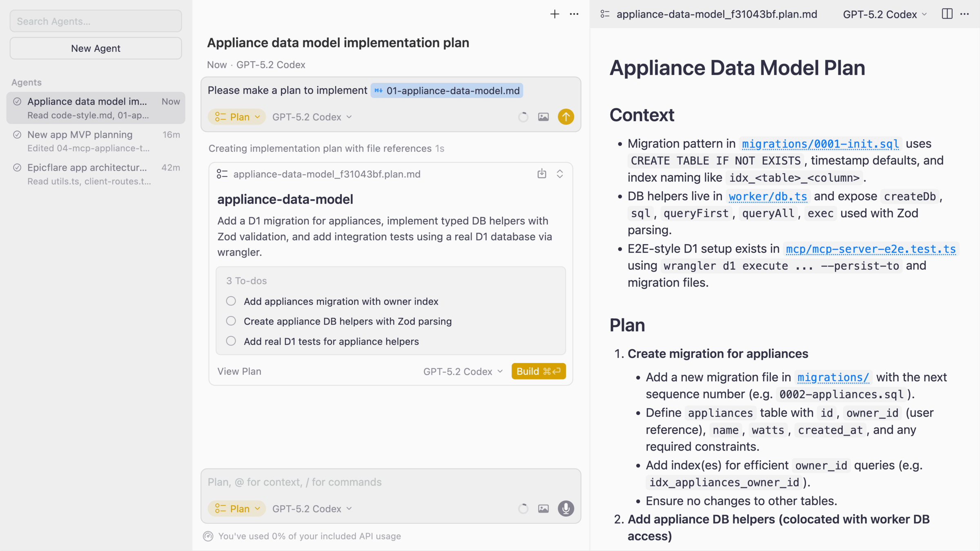Image resolution: width=980 pixels, height=551 pixels.
Task: Check 'Add appliances migration with owner index' to-do
Action: pyautogui.click(x=231, y=301)
